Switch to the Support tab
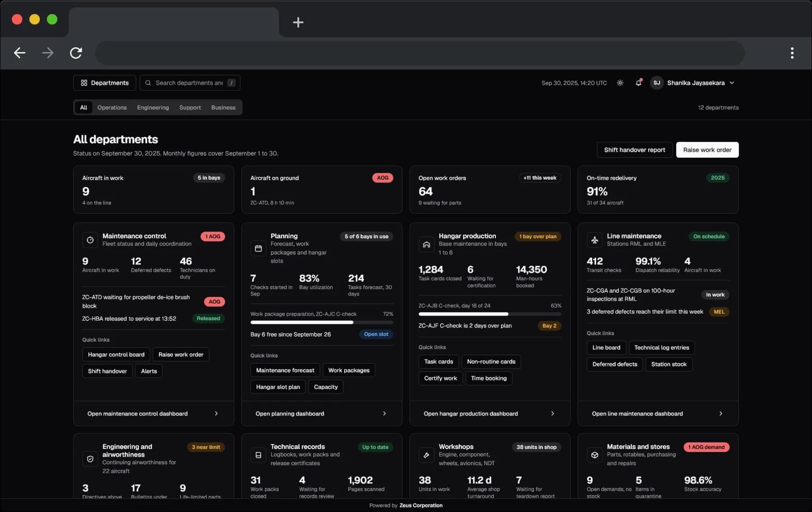 pyautogui.click(x=190, y=107)
